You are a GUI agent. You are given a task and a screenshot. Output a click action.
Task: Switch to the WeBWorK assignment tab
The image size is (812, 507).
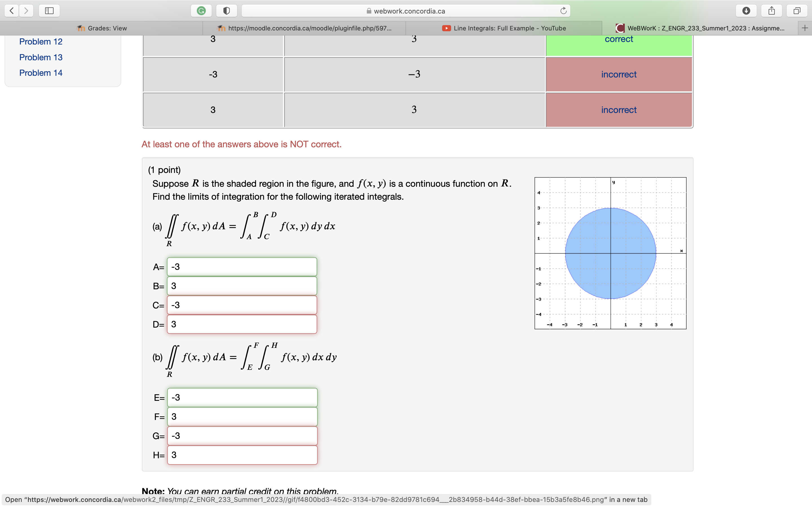click(x=701, y=28)
